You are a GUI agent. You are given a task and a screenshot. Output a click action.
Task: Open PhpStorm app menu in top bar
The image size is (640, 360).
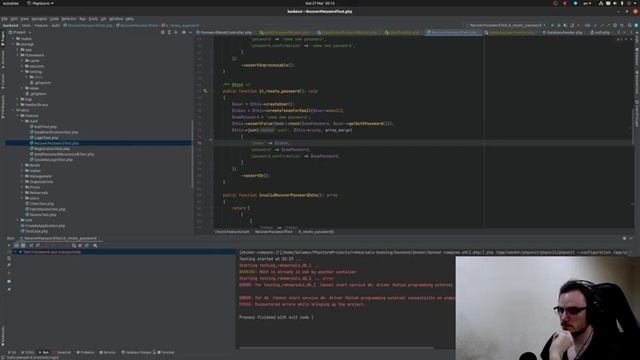pyautogui.click(x=40, y=3)
